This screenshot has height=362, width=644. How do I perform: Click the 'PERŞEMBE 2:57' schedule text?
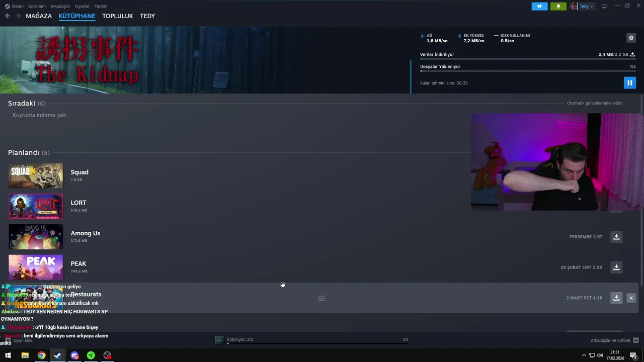point(586,237)
